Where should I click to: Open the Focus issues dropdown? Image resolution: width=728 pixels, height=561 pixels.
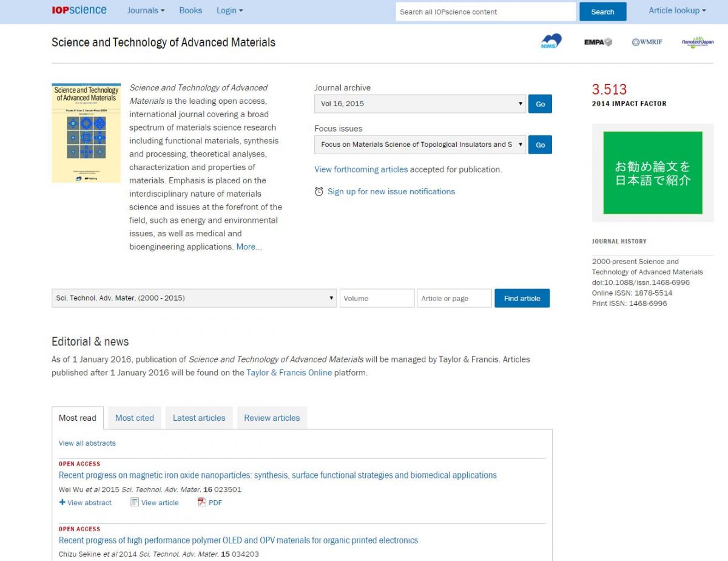pos(420,144)
